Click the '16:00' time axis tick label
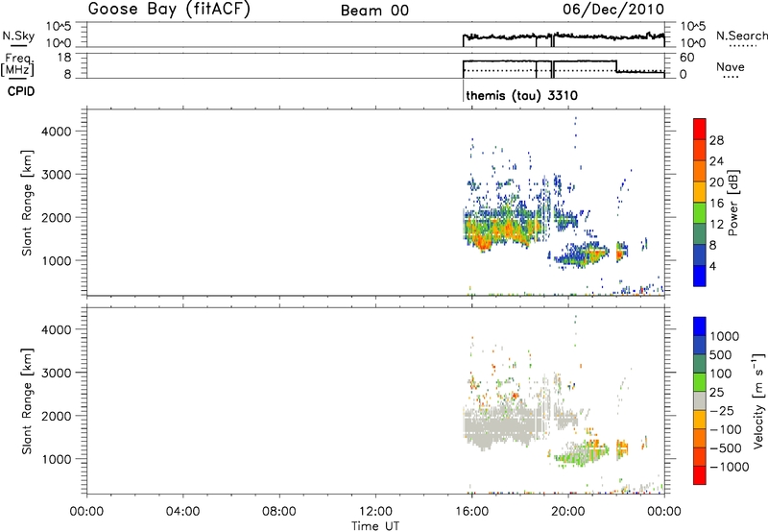This screenshot has width=768, height=532. (x=471, y=512)
